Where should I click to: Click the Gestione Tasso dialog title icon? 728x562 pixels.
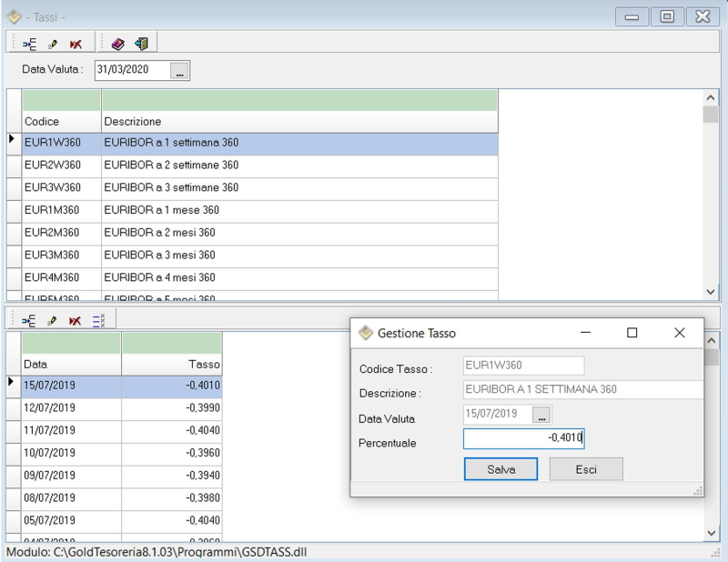(366, 333)
